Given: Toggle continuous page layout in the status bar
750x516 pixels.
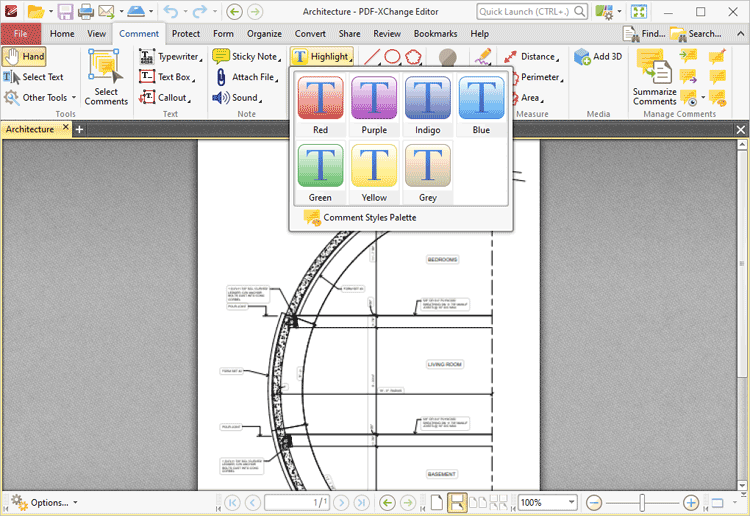Looking at the screenshot, I should coord(457,502).
